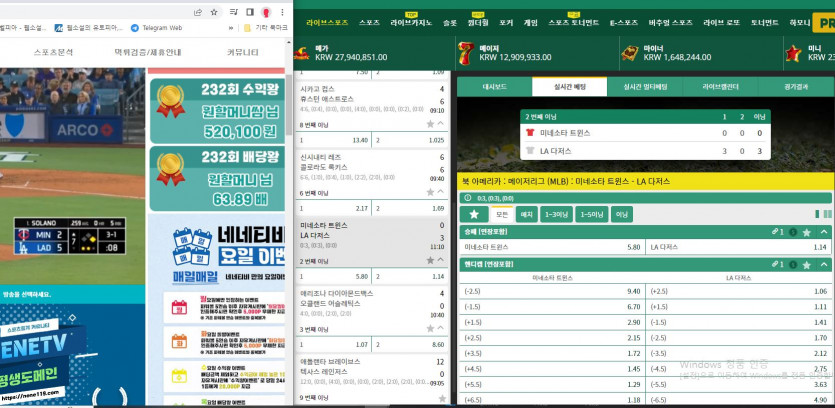
Task: Favorite the 신시내티 레즈 match star
Action: pyautogui.click(x=430, y=192)
